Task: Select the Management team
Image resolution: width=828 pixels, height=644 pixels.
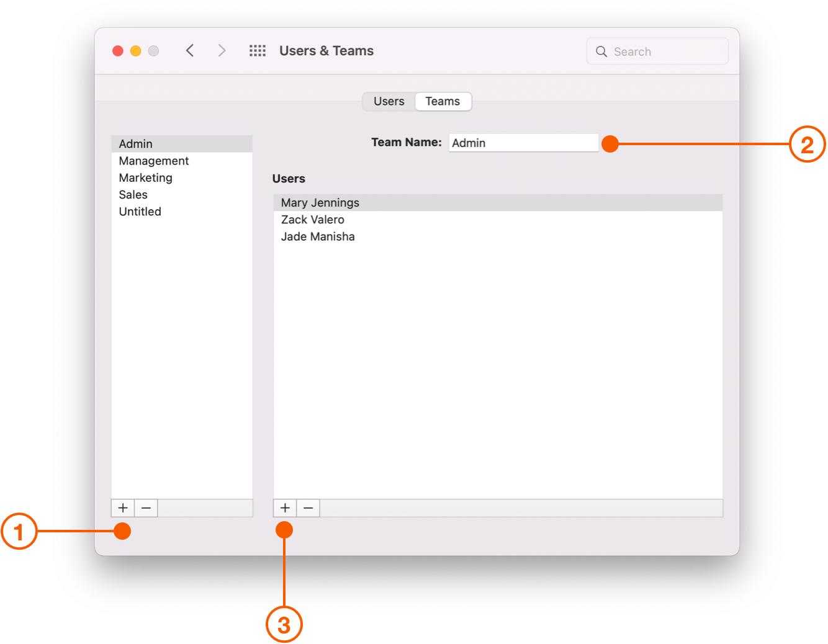Action: click(x=153, y=161)
